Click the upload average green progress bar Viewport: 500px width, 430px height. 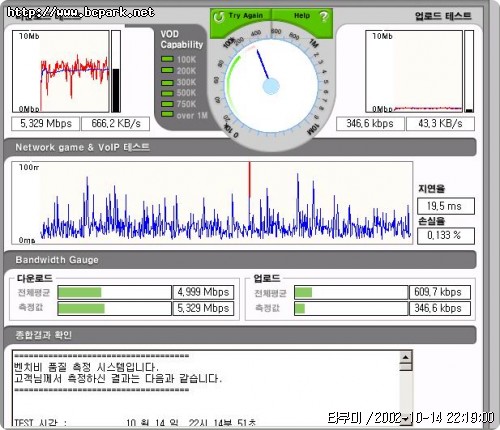tap(351, 292)
